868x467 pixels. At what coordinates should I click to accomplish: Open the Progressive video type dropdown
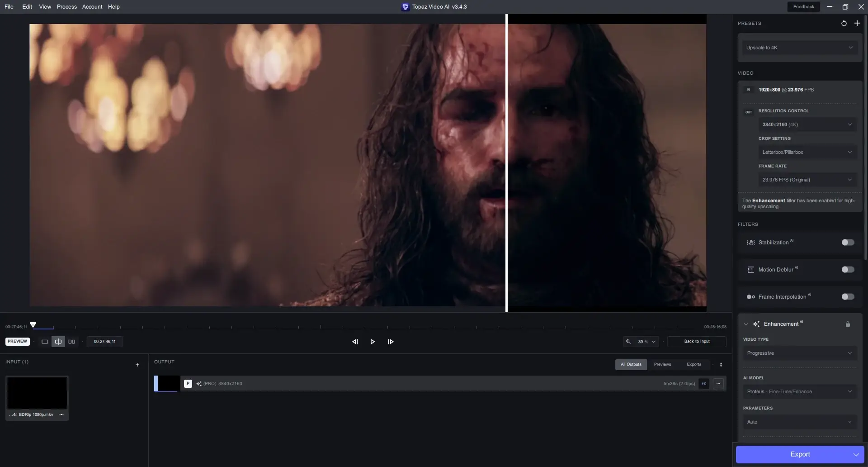[799, 353]
